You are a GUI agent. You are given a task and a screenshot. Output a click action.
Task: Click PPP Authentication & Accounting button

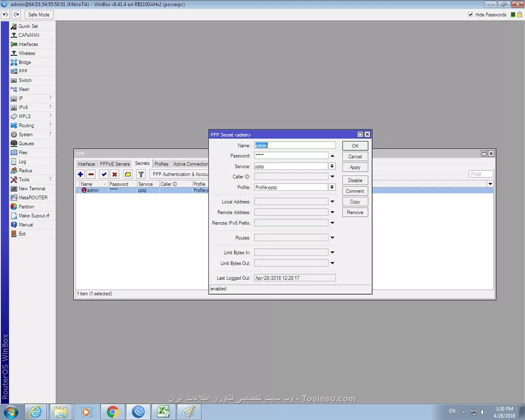(x=179, y=174)
